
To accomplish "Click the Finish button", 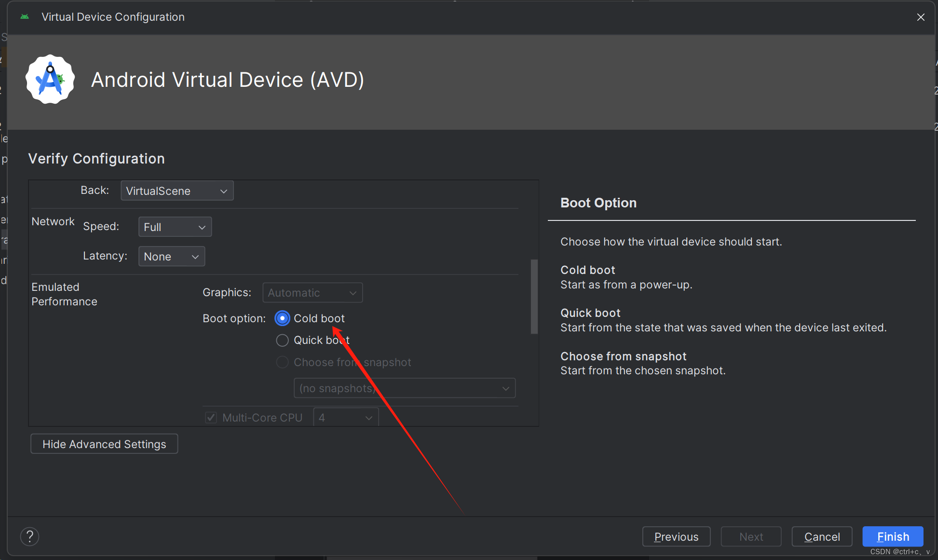I will (893, 536).
